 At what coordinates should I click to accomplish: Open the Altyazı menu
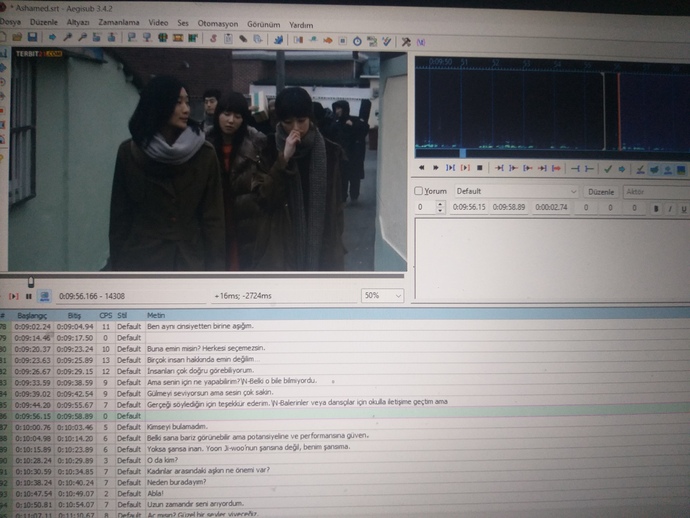click(x=78, y=22)
